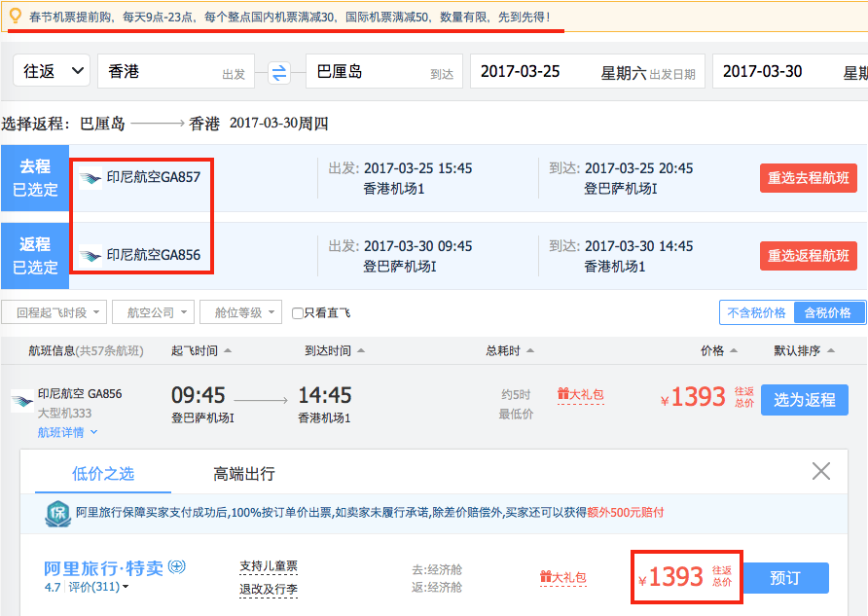The width and height of the screenshot is (868, 616).
Task: Switch to 含税价格 view
Action: pyautogui.click(x=828, y=312)
